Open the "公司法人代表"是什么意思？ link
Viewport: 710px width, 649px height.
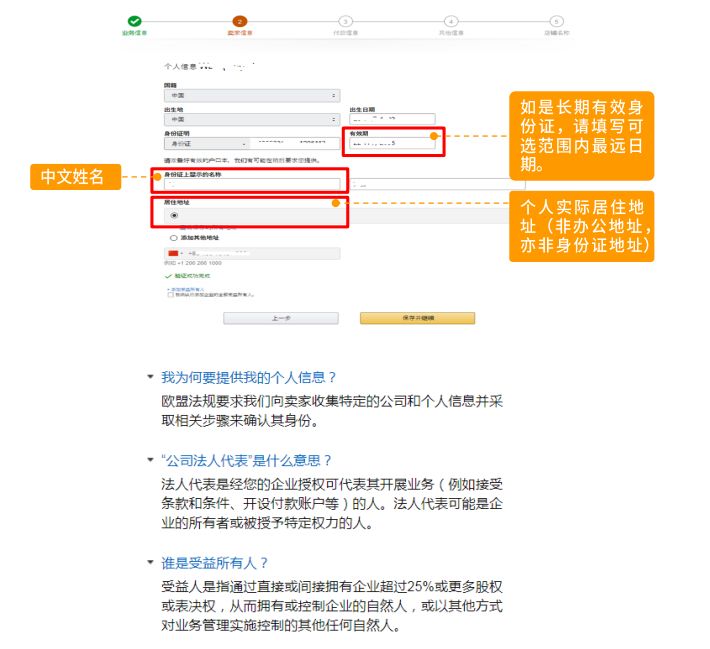tap(247, 461)
